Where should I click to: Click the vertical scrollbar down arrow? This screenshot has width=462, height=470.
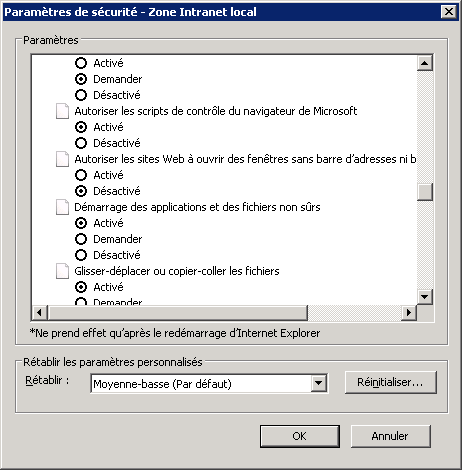(x=425, y=296)
